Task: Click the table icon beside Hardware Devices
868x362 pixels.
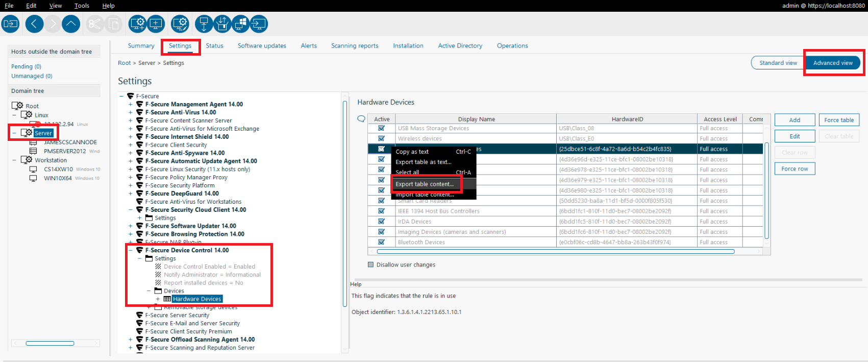Action: tap(167, 299)
